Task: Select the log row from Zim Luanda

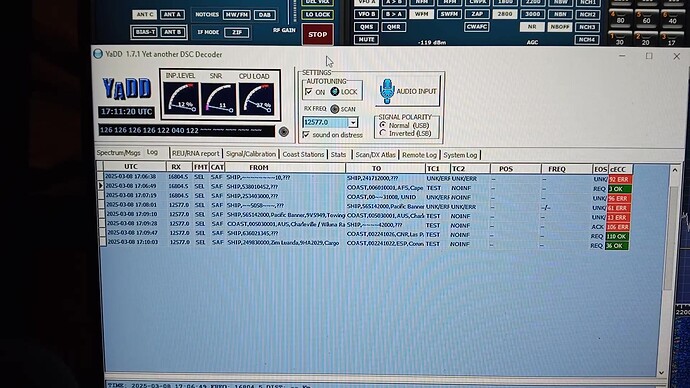Action: (366, 243)
